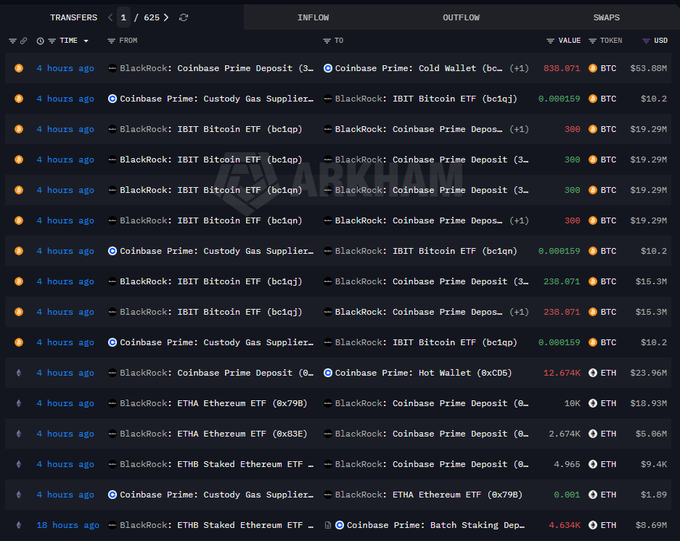
Task: Open the TO column filter
Action: point(327,41)
